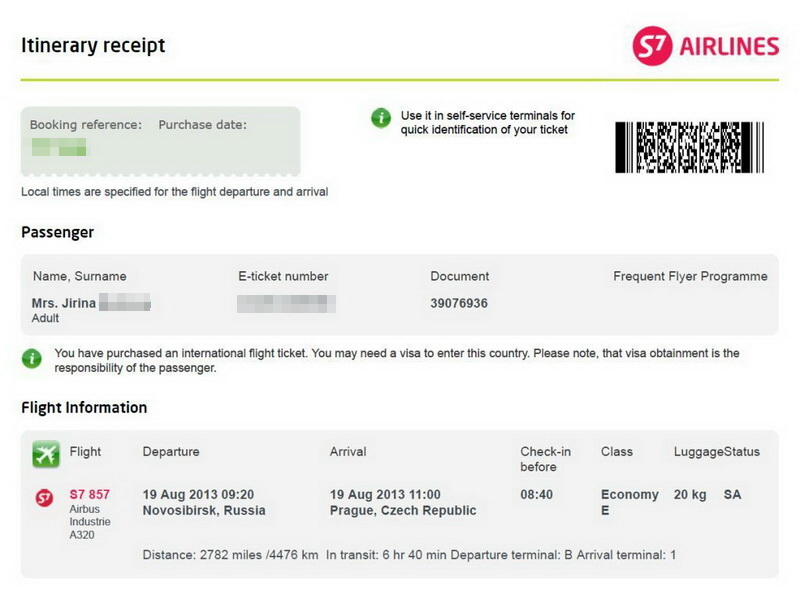The width and height of the screenshot is (800, 595).
Task: Click the Frequent Flyer Programme label
Action: (x=690, y=276)
